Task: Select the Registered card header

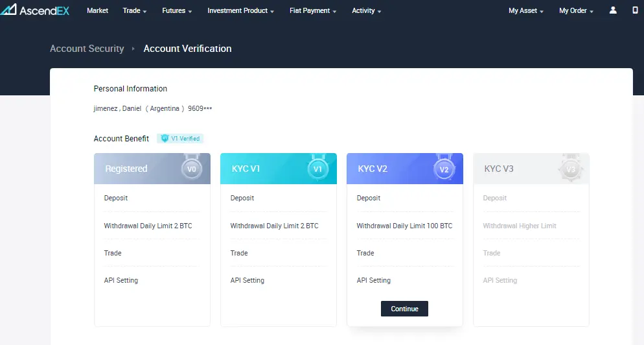Action: coord(152,169)
